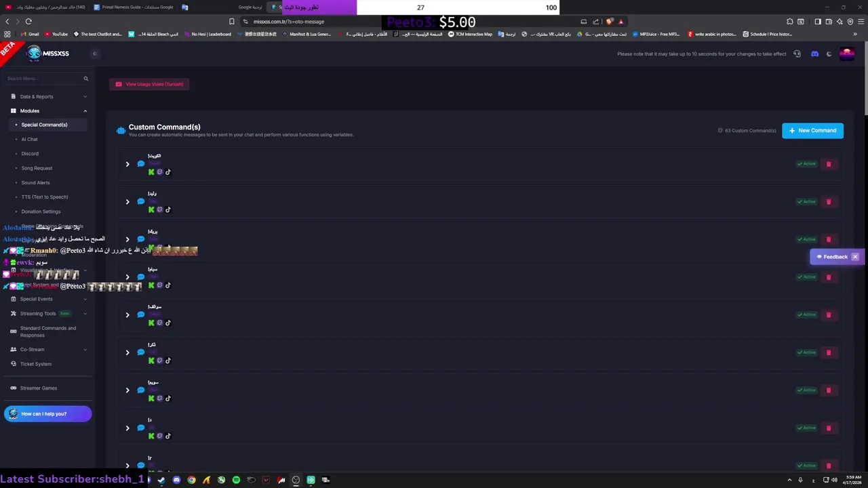This screenshot has height=488, width=868.
Task: Expand the Data & Reports sidebar section
Action: pyautogui.click(x=47, y=96)
